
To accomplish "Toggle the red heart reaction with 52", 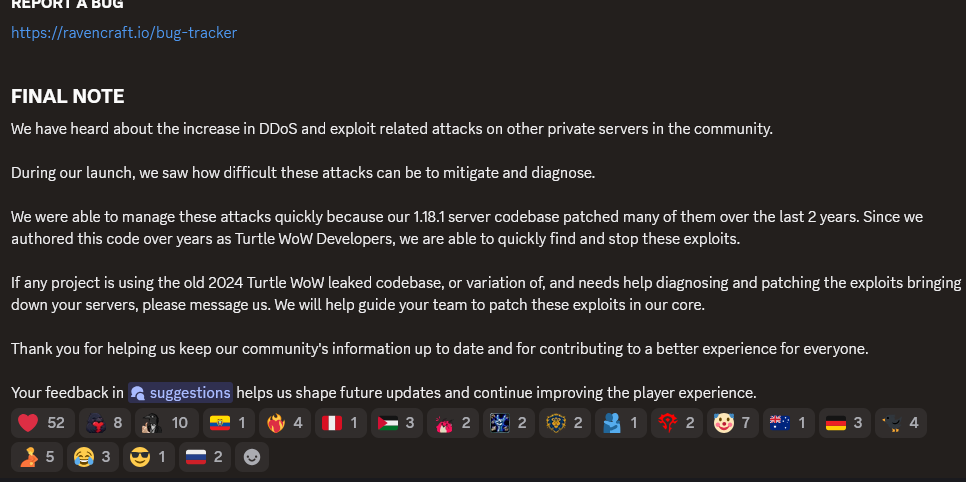I will [x=43, y=423].
